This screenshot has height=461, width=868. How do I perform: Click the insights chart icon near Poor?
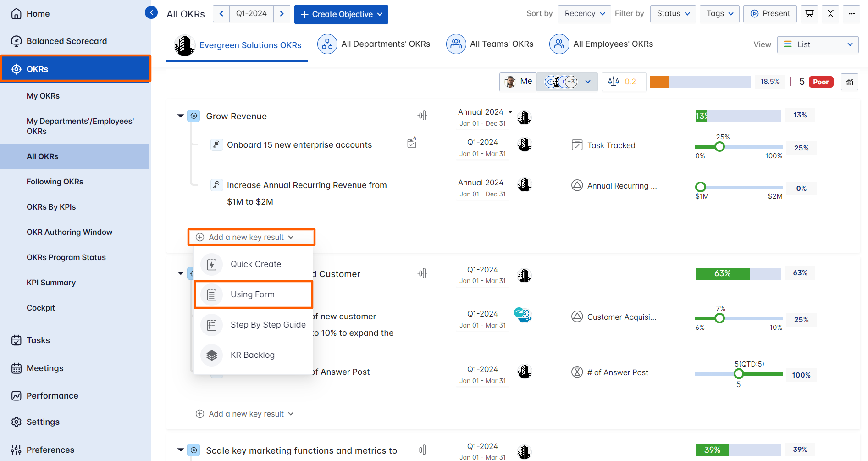pos(849,82)
